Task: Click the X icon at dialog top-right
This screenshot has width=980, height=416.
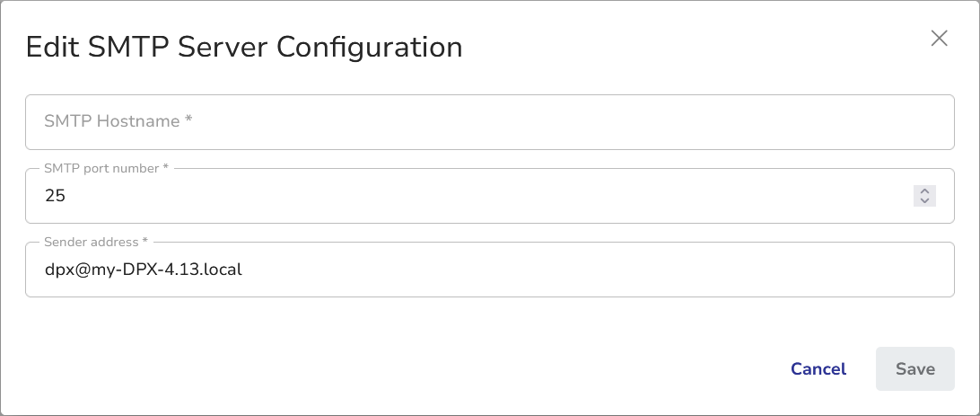Action: tap(939, 38)
